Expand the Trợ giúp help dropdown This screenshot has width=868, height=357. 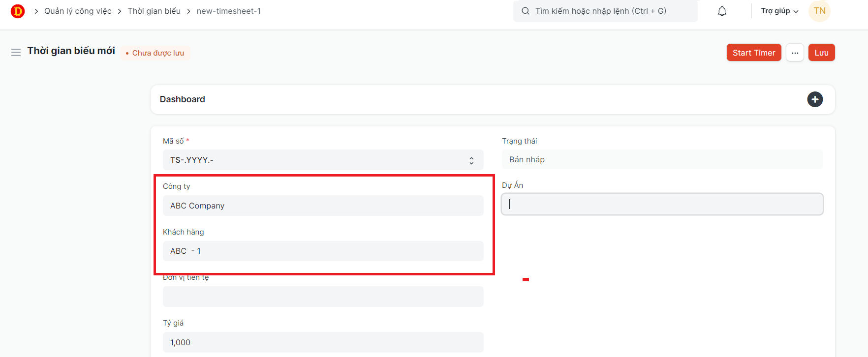point(779,11)
